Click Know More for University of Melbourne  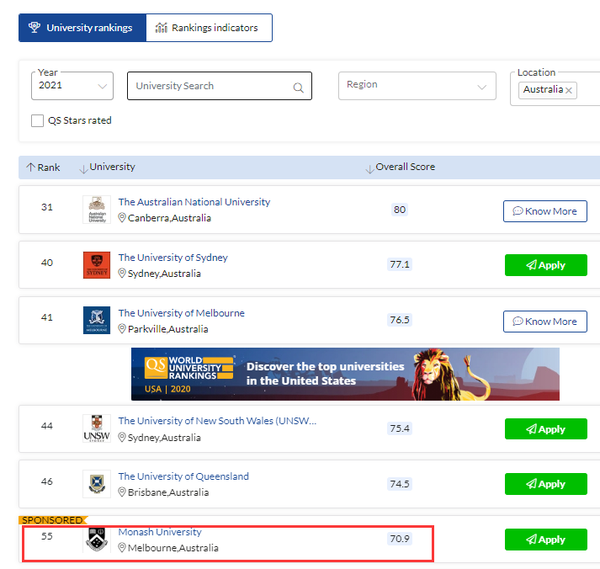[x=545, y=321]
